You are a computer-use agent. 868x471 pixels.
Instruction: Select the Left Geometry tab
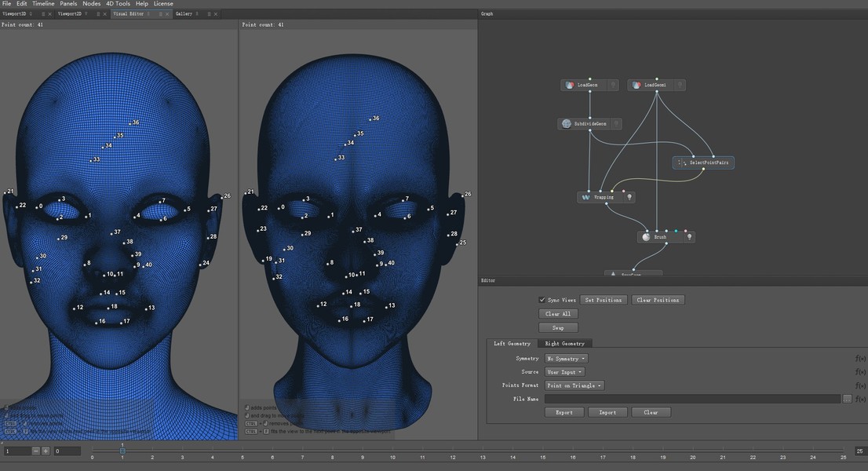tap(512, 344)
